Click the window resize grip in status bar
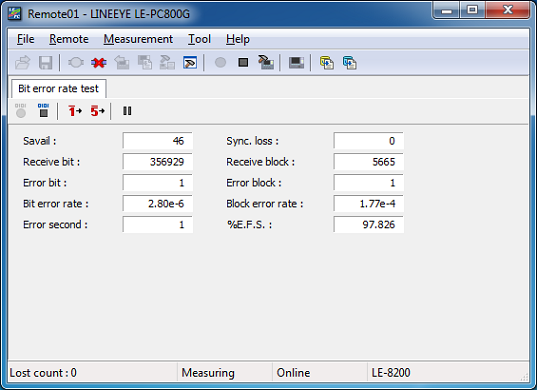The height and width of the screenshot is (390, 537). [x=524, y=377]
